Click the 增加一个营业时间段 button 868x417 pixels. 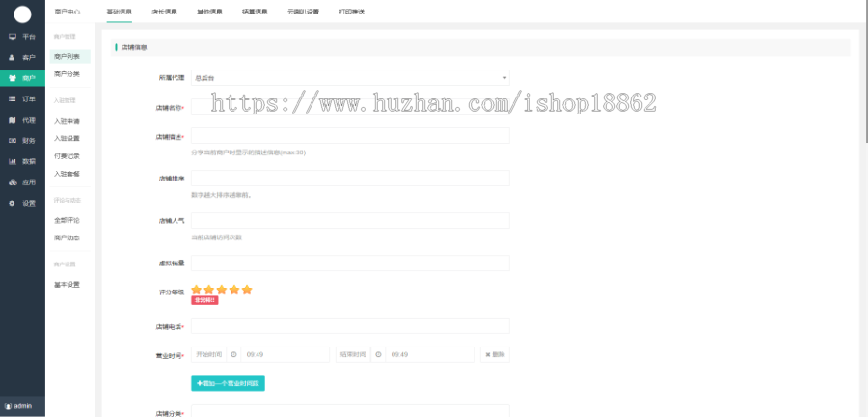(x=228, y=383)
